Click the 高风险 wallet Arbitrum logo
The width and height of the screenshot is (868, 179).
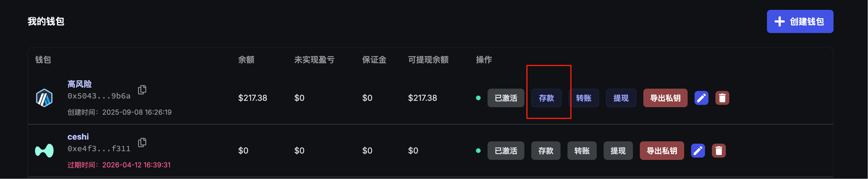[x=44, y=98]
